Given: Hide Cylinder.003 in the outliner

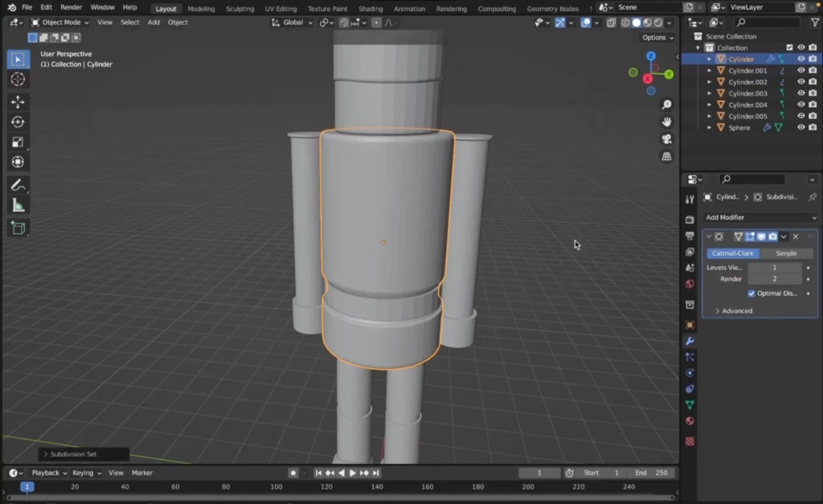Looking at the screenshot, I should pos(800,93).
